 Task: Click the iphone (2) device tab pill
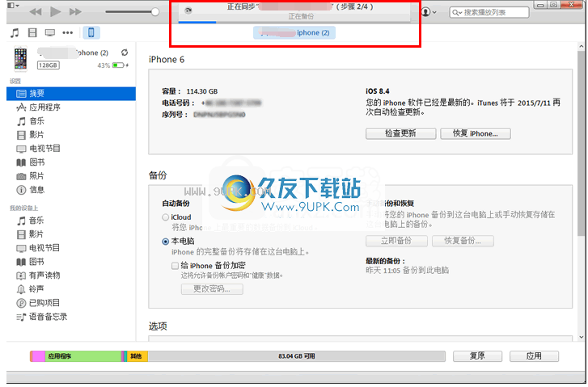point(294,33)
